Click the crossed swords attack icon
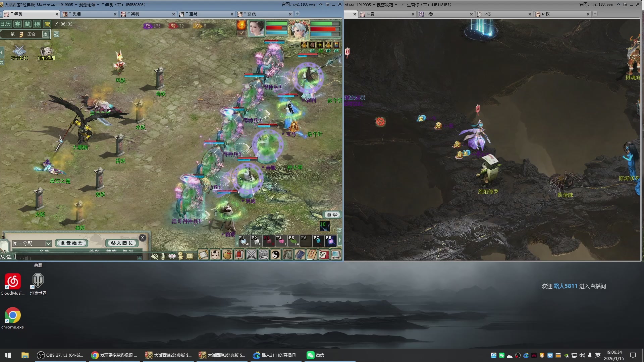 click(x=251, y=255)
